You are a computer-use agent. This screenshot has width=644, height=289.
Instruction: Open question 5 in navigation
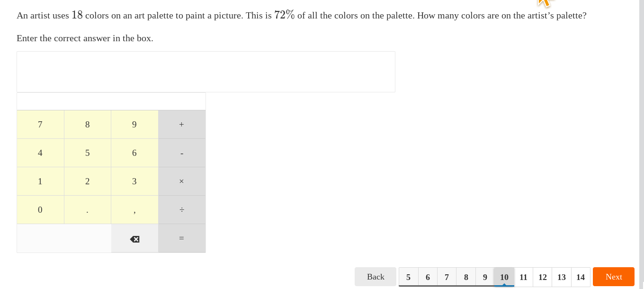[408, 277]
